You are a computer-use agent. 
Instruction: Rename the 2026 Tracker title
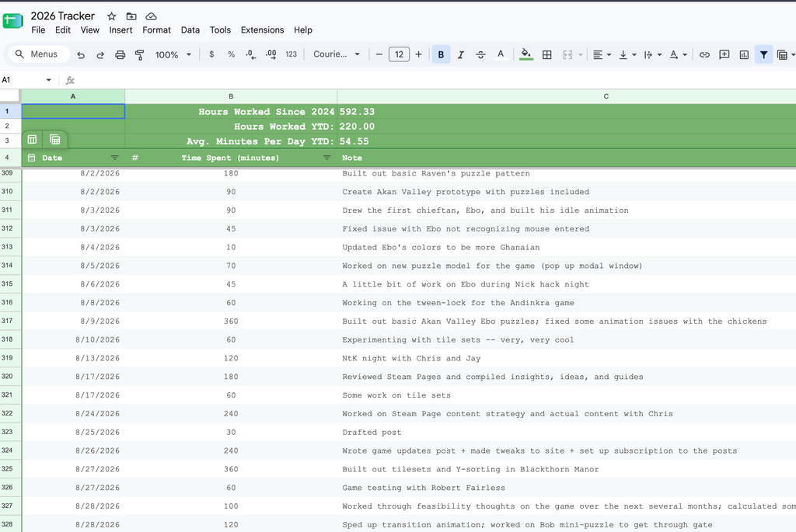point(62,16)
